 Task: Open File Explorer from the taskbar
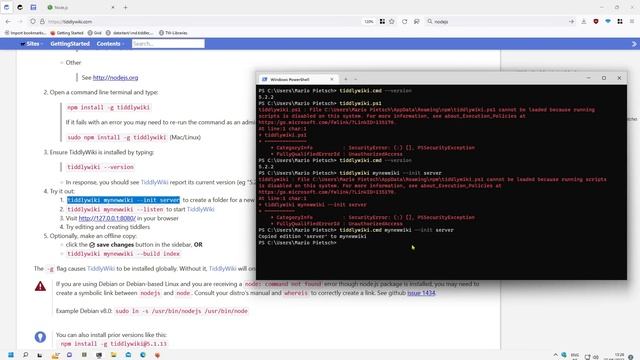(113, 355)
